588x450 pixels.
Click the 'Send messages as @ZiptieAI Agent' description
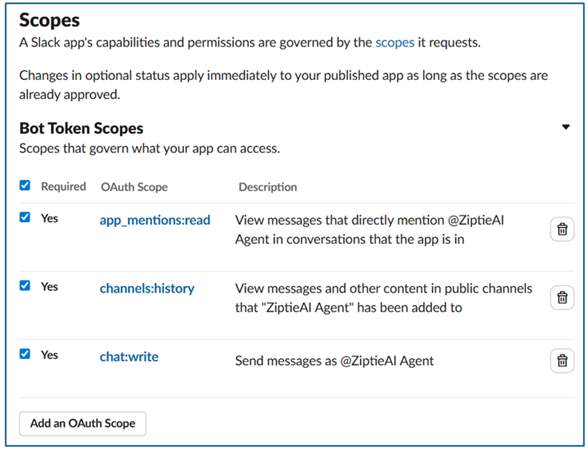coord(334,361)
